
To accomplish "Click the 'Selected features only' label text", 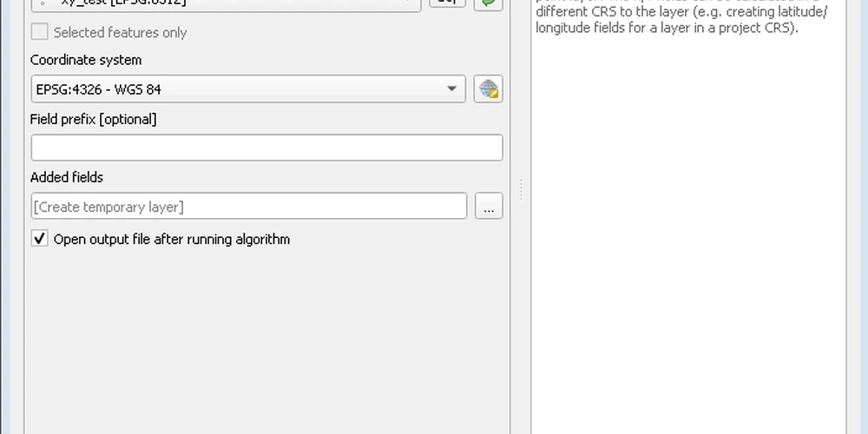I will tap(120, 32).
